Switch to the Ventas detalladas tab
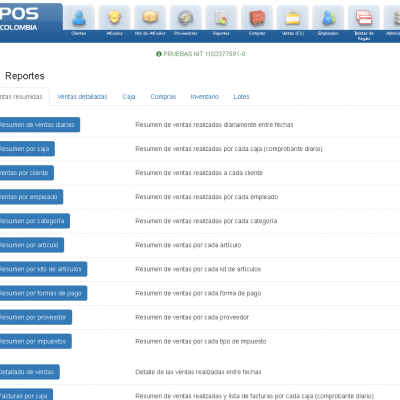The width and height of the screenshot is (400, 400). click(x=82, y=97)
